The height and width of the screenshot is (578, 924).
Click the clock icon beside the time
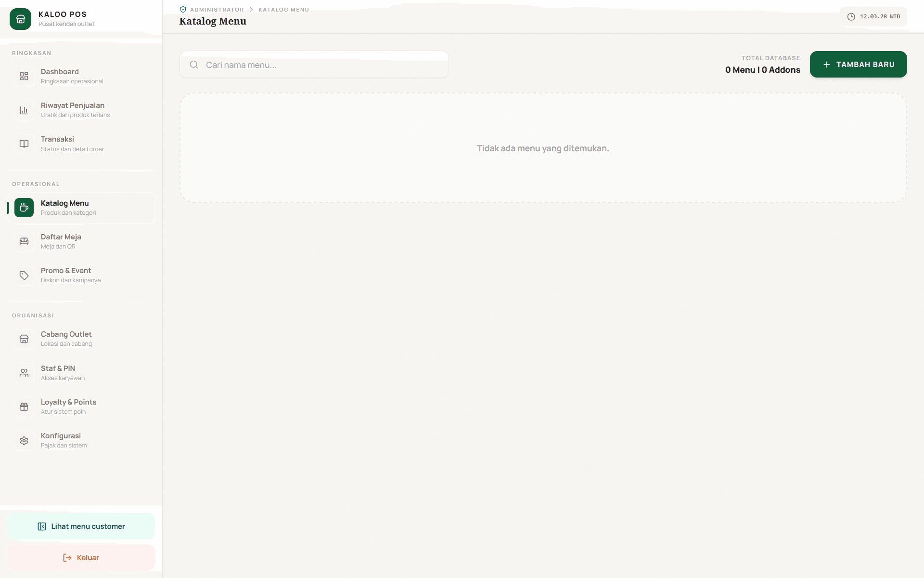[851, 16]
